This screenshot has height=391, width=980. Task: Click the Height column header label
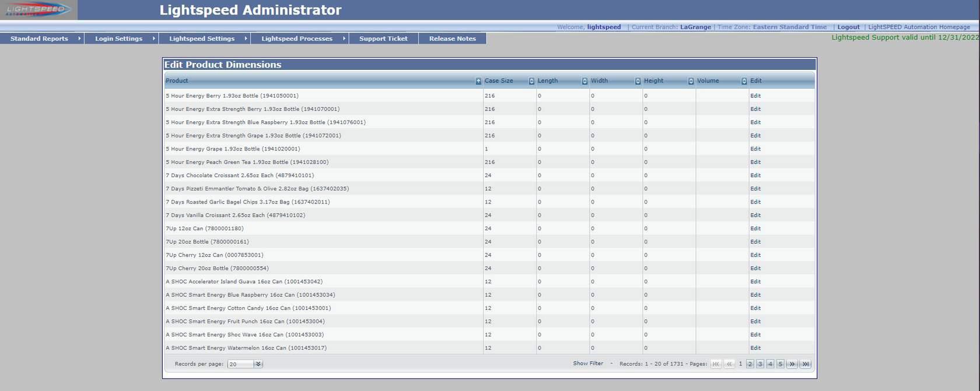point(653,81)
